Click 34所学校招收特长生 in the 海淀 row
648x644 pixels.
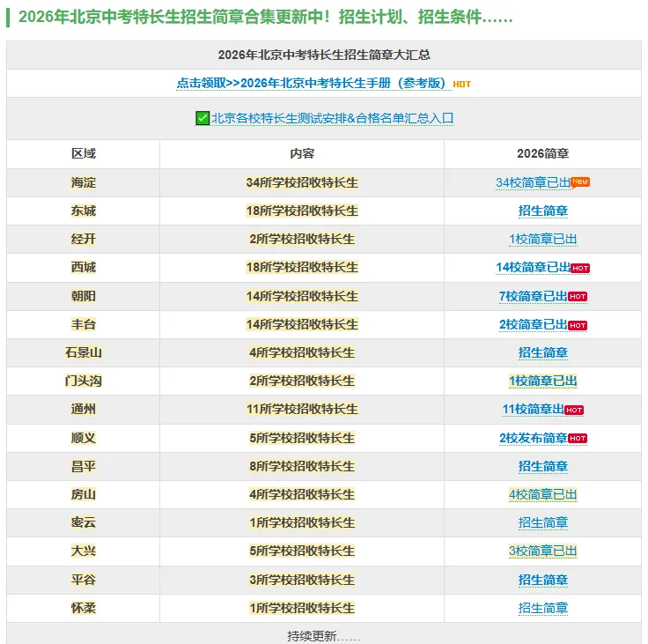[x=302, y=182]
